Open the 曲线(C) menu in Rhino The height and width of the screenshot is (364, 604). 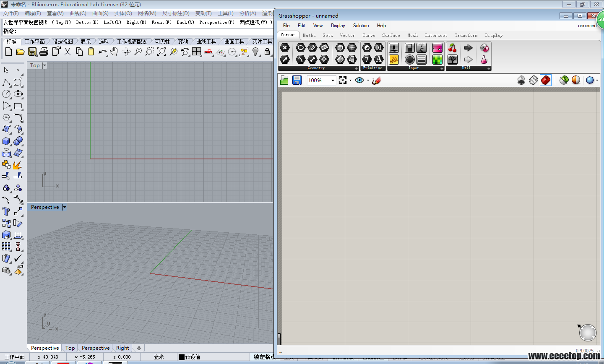[x=78, y=13]
